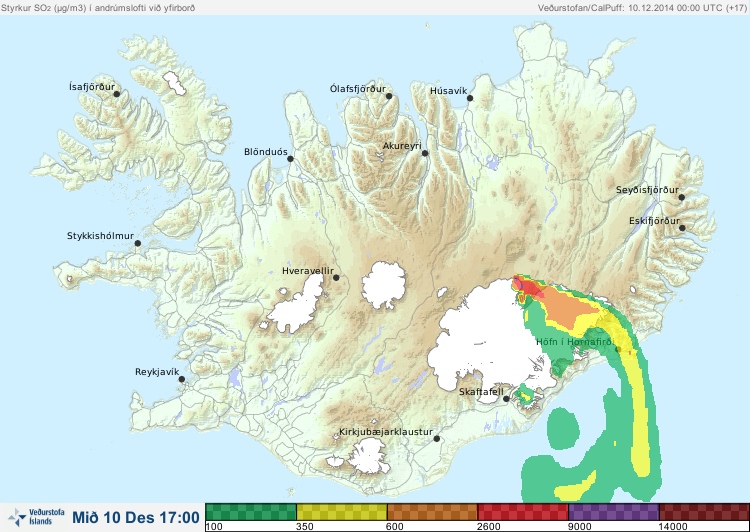Click the purple 9000 legend swatch

[614, 512]
